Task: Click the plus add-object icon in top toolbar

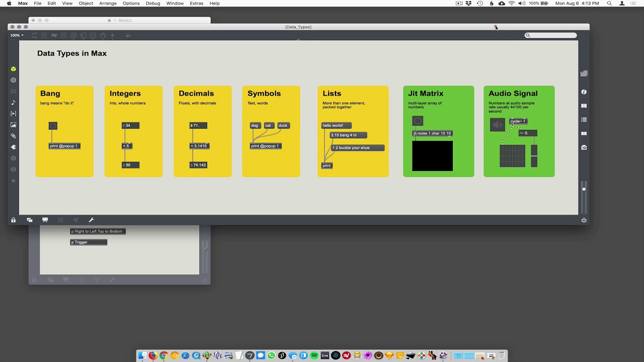Action: 112,35
